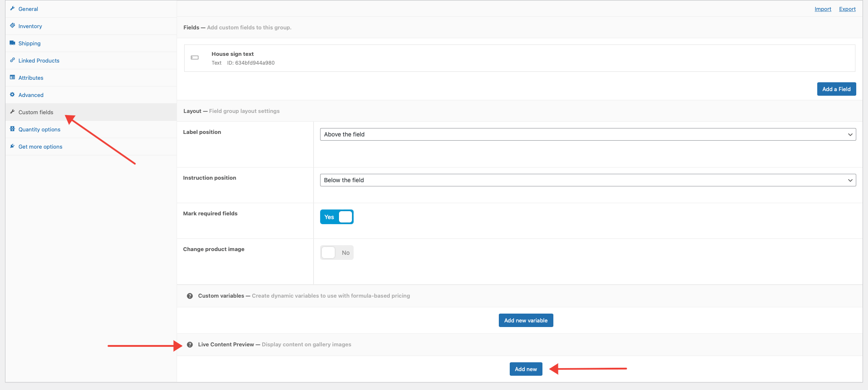Screen dimensions: 868x390
Task: Open the General tab
Action: click(x=91, y=9)
